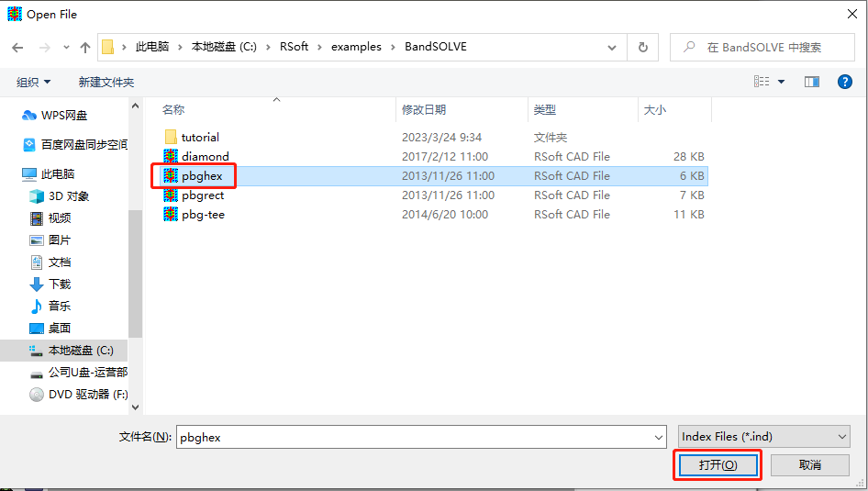Expand the address bar path dropdown
The width and height of the screenshot is (868, 491).
click(x=615, y=47)
